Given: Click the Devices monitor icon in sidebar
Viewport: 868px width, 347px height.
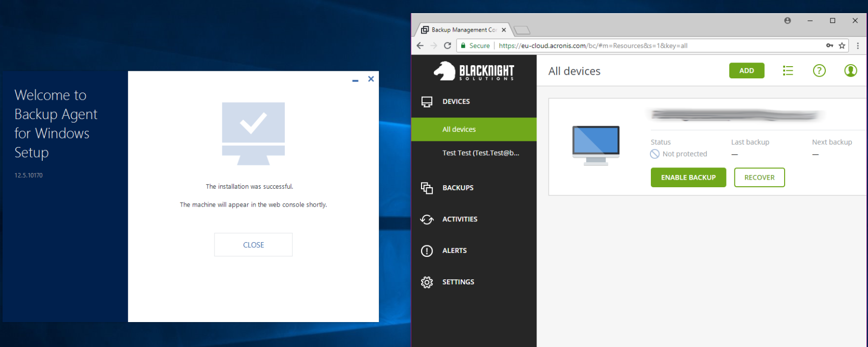Looking at the screenshot, I should pos(427,102).
